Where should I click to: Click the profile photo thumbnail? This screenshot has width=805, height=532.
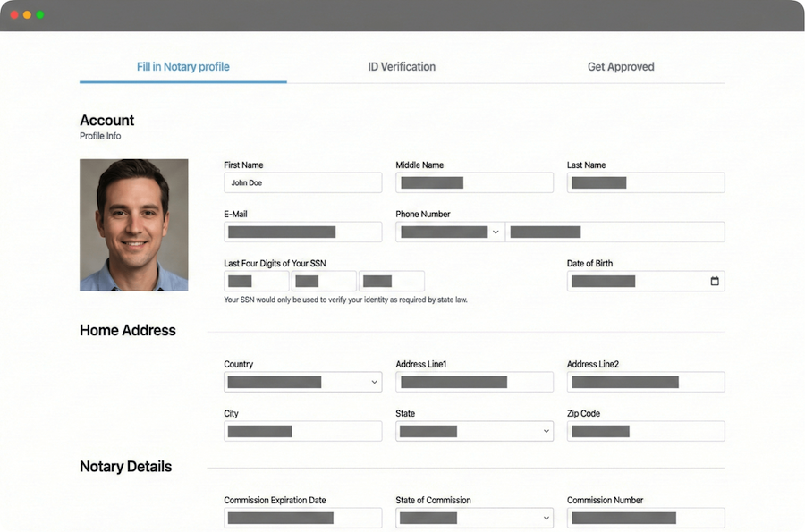point(134,225)
